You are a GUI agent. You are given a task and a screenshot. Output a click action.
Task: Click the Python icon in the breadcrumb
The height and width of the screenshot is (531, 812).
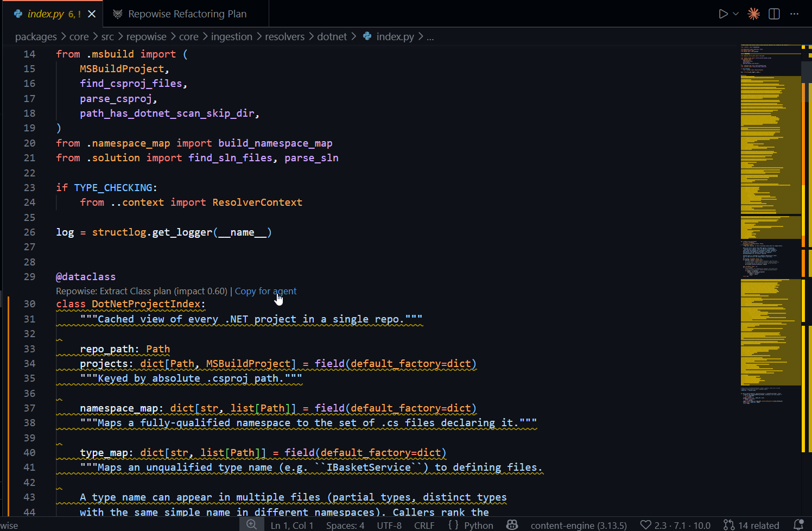point(367,36)
